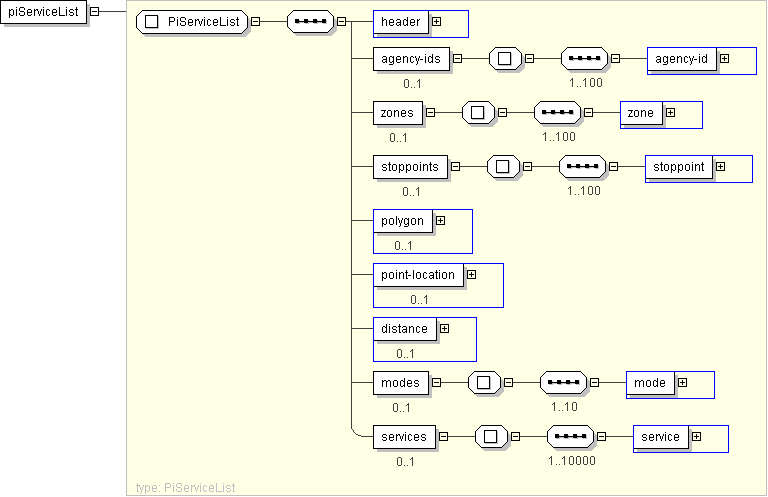The height and width of the screenshot is (497, 768).
Task: Expand the distance element
Action: (444, 329)
